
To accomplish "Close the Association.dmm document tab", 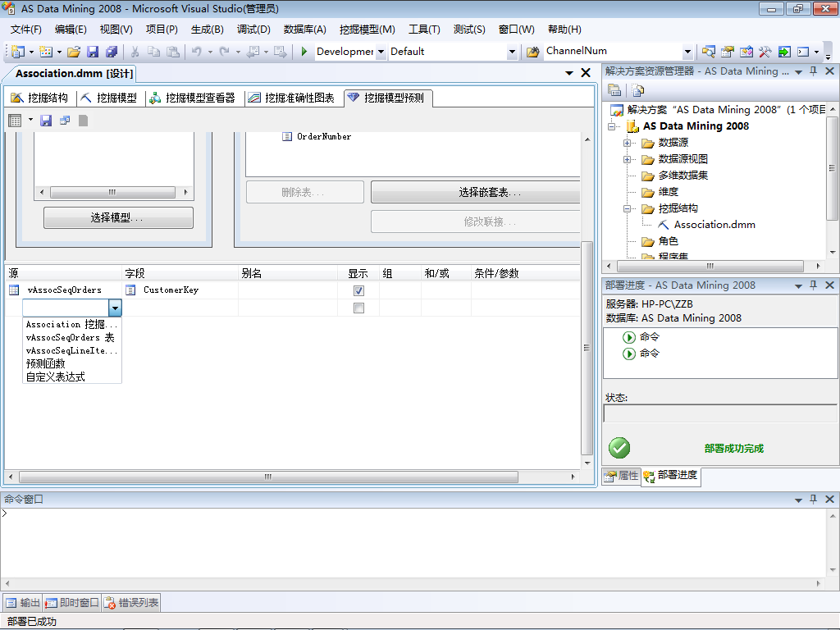I will click(x=586, y=73).
